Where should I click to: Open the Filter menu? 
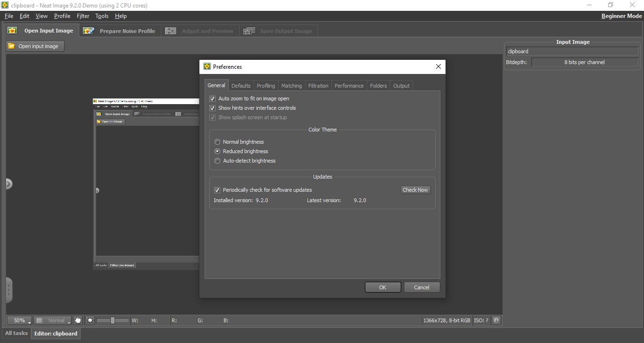[x=83, y=16]
